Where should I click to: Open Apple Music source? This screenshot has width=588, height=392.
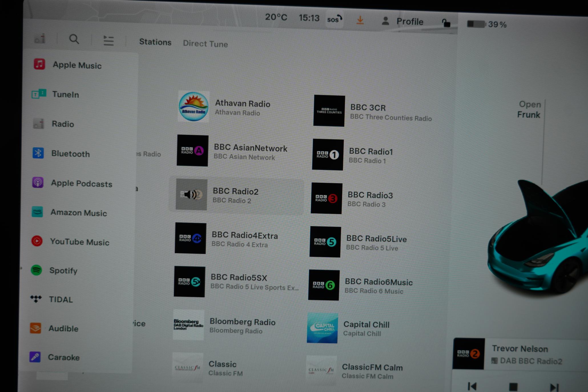[68, 65]
